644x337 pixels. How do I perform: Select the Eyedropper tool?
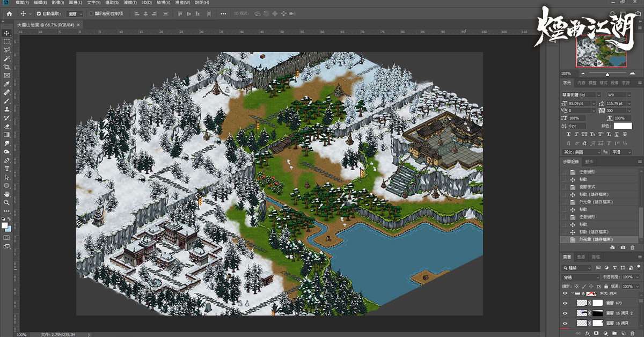tap(7, 84)
